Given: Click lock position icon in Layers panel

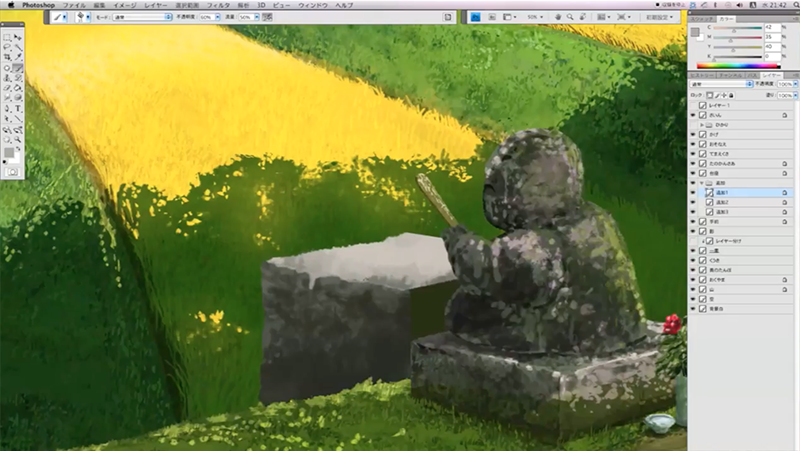Looking at the screenshot, I should click(724, 95).
